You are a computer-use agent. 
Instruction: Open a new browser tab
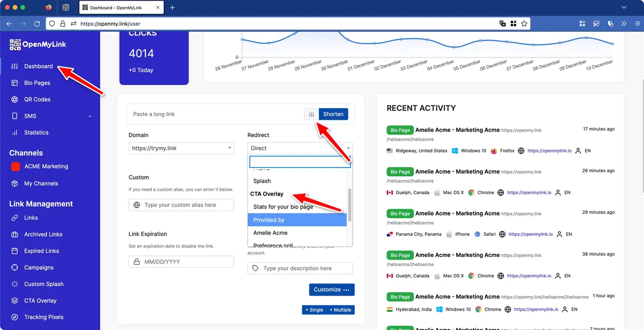[172, 8]
